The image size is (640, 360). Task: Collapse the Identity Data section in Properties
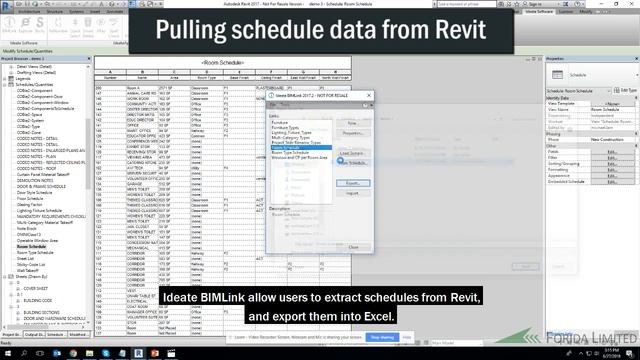click(x=636, y=98)
